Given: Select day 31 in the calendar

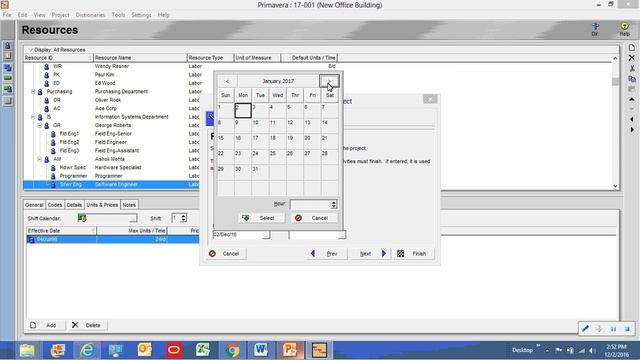Looking at the screenshot, I should click(x=260, y=172).
